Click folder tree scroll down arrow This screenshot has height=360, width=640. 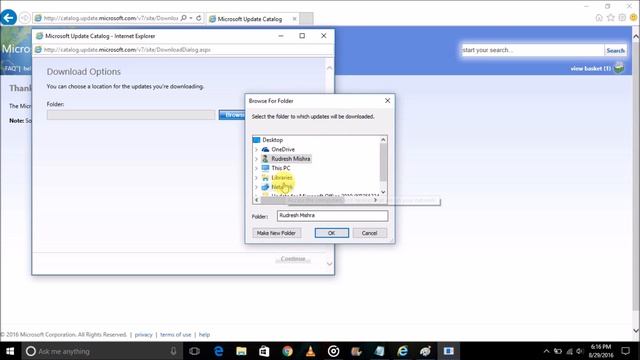(x=383, y=192)
